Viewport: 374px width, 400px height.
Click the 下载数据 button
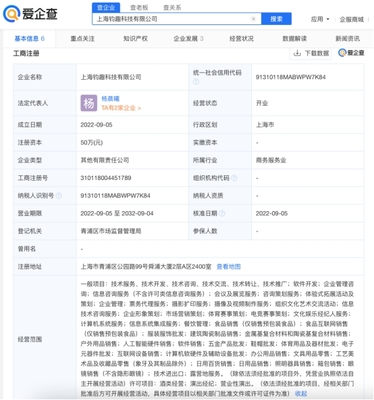tap(311, 53)
